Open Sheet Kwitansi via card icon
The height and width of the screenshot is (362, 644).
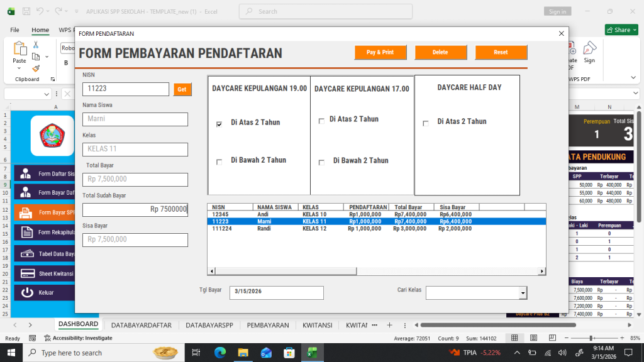(26, 273)
